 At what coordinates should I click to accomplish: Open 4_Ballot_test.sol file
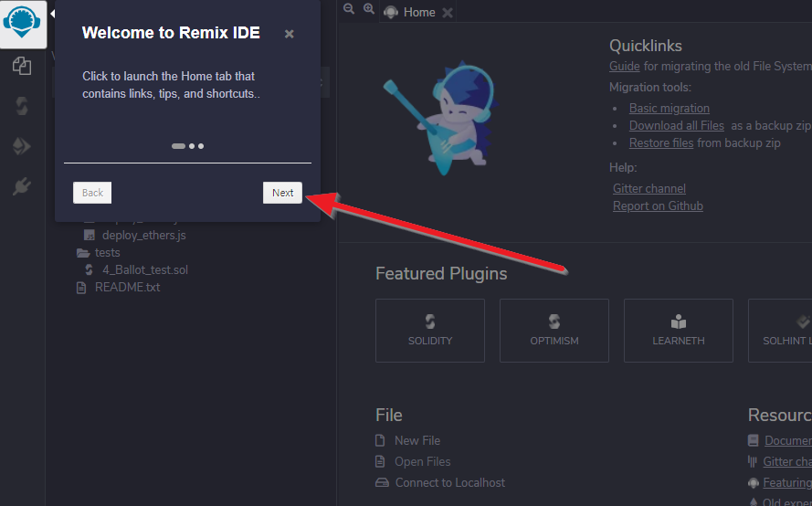(145, 269)
